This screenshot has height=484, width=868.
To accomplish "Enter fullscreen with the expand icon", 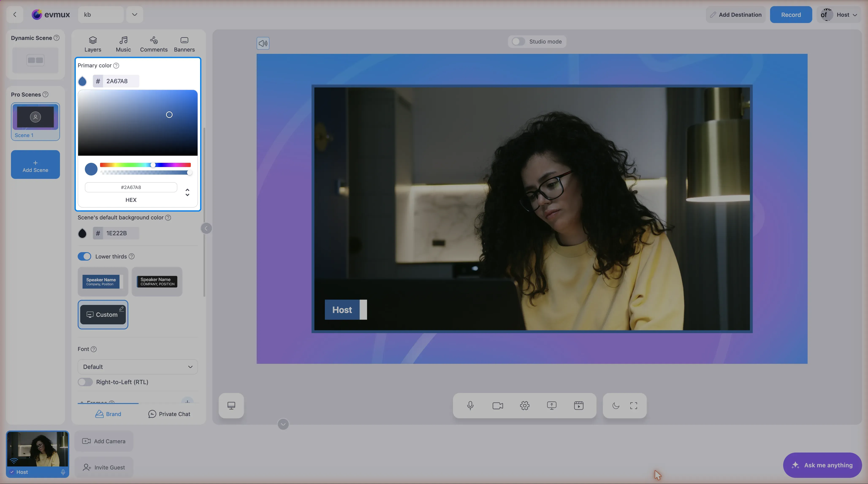I will click(x=633, y=405).
